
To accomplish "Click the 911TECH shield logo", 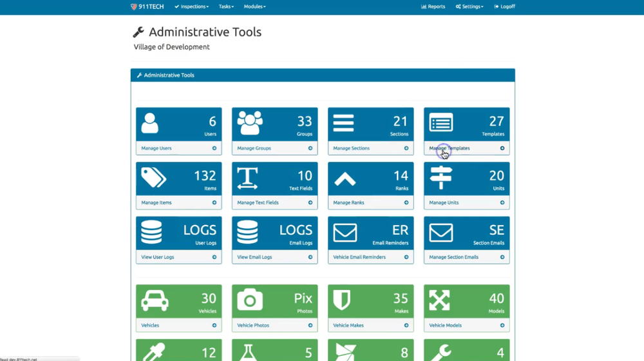I will pos(133,6).
